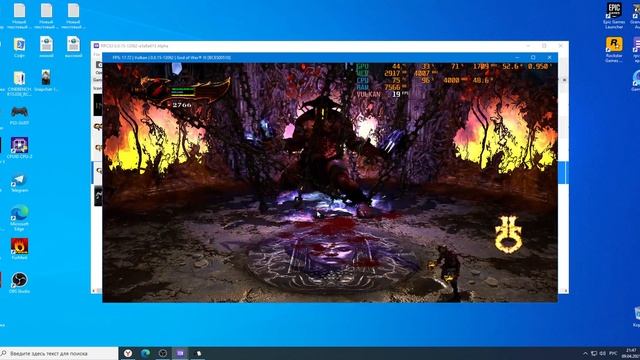
Task: Open Epic Games Launcher shortcut
Action: pos(614,16)
